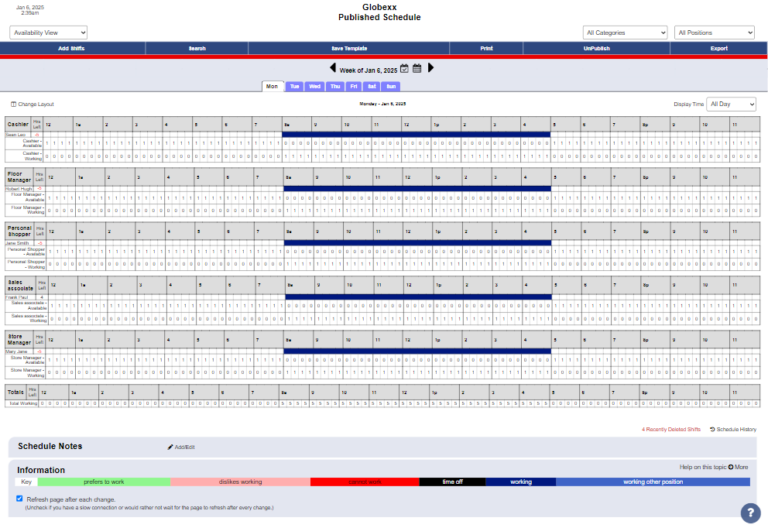This screenshot has height=528, width=768.
Task: Go to the next week arrow
Action: click(x=431, y=68)
